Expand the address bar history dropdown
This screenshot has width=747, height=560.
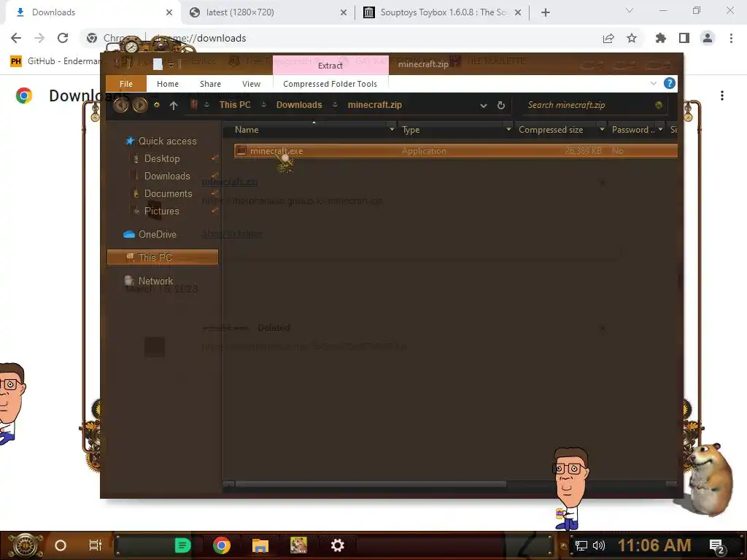(484, 105)
